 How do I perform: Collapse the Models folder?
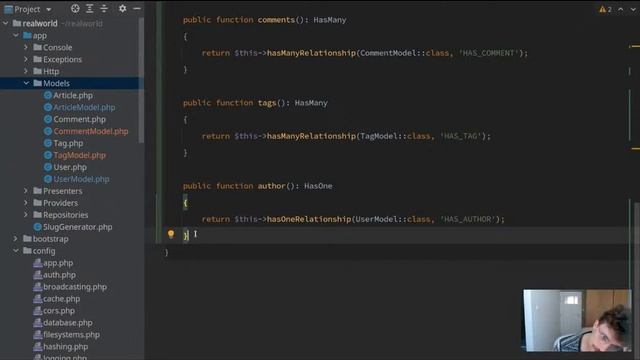[x=26, y=83]
